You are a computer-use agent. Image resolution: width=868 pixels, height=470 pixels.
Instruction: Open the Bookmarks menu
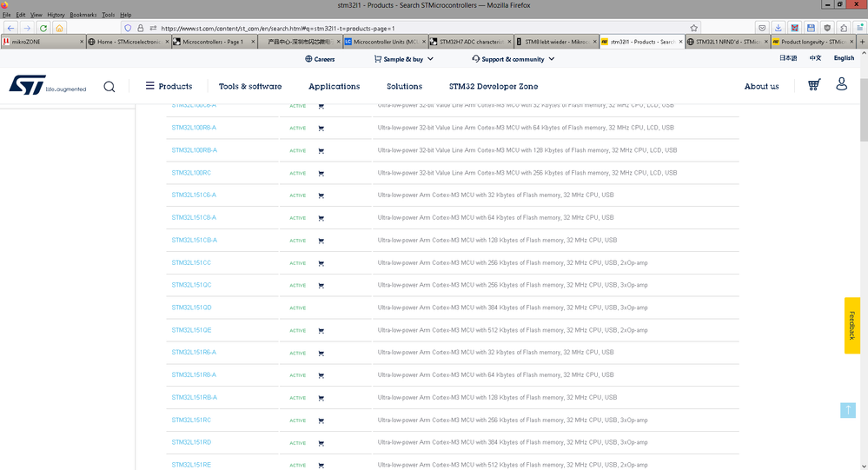(83, 15)
